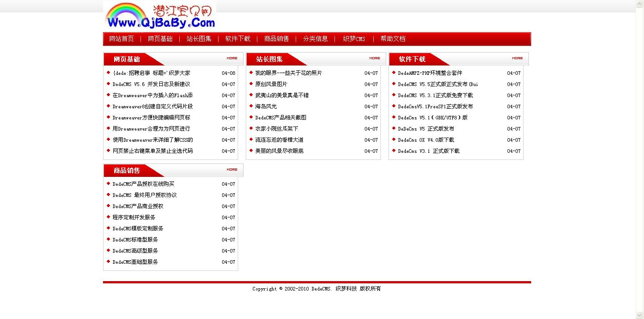Open DedeCMS产品相关截图 link
The image size is (644, 319).
(x=281, y=118)
